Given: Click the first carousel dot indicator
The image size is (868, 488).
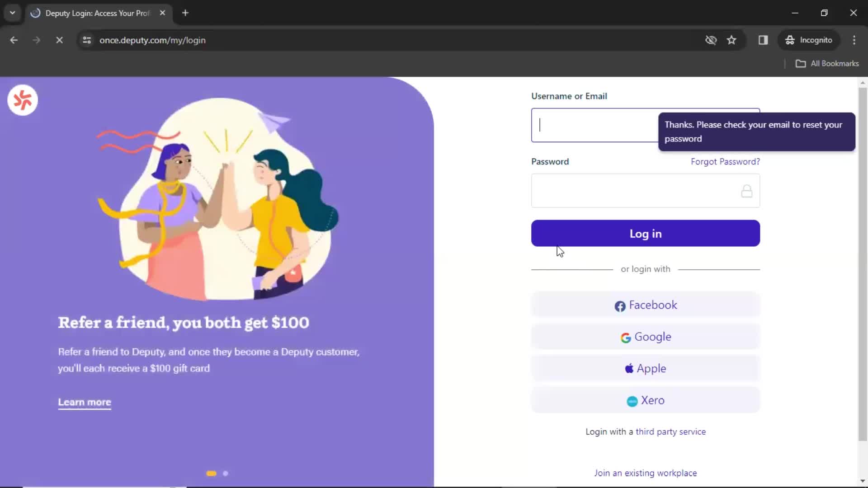Looking at the screenshot, I should pyautogui.click(x=211, y=473).
